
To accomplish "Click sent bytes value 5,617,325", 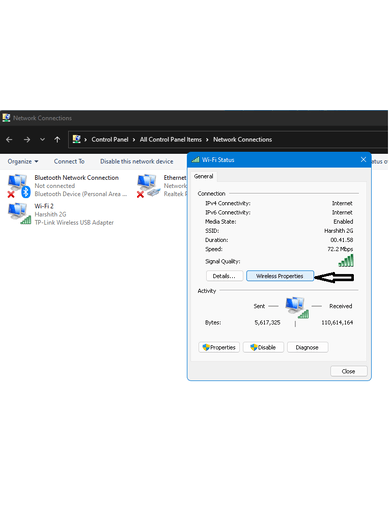I will (267, 323).
